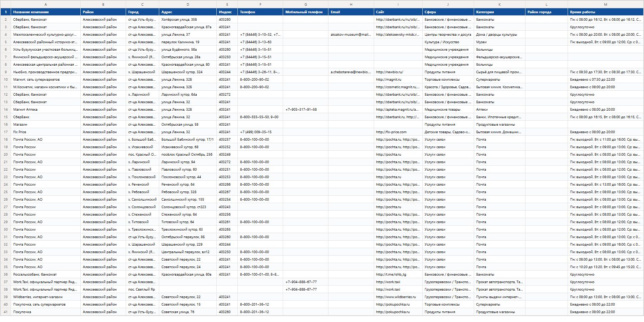Image resolution: width=644 pixels, height=322 pixels.
Task: Select the 'Октябрьская улица, 28а' cell
Action: coord(188,57)
